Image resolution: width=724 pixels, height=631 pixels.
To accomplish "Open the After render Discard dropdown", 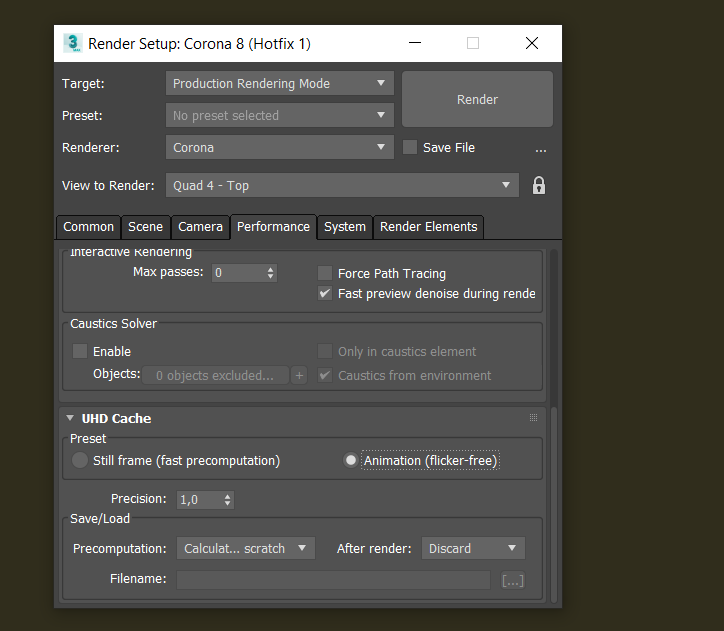I will [473, 548].
